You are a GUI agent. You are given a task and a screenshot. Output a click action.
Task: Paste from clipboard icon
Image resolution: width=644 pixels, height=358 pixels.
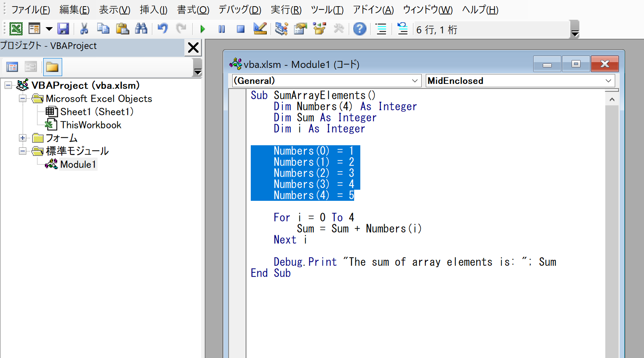point(122,29)
